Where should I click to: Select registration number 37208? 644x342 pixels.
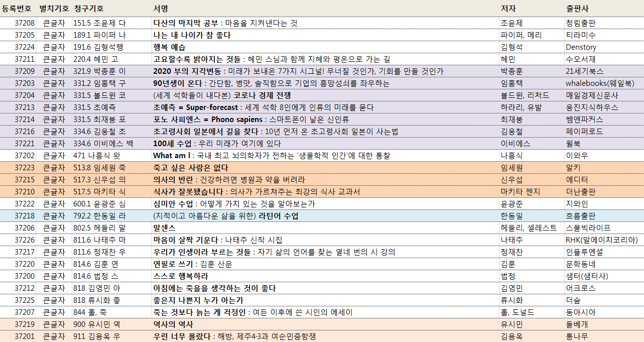[x=25, y=23]
